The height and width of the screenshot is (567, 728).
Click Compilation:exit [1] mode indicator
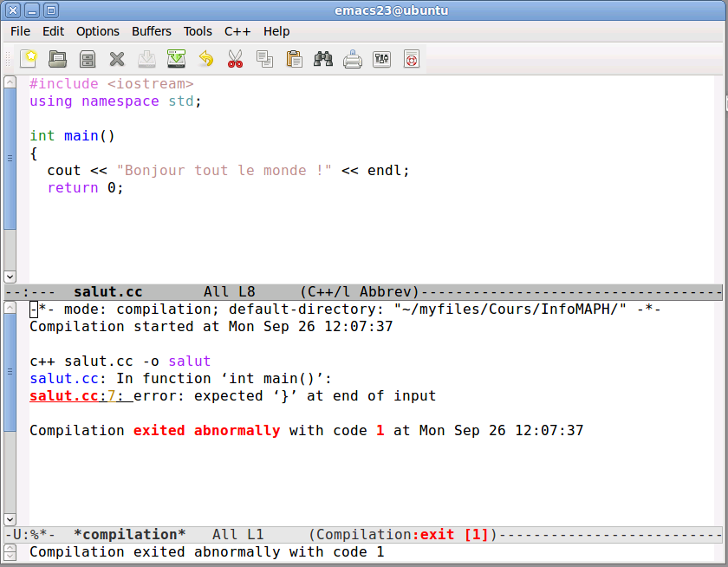point(402,535)
